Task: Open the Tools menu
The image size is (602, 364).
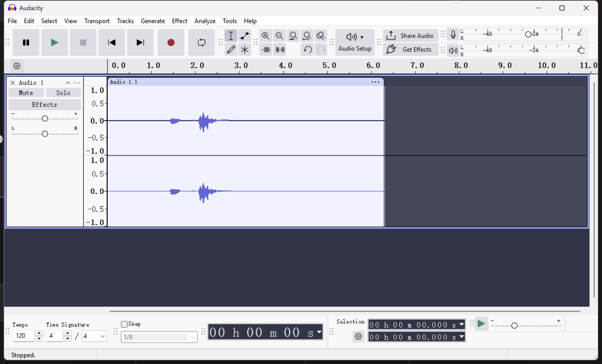Action: (x=230, y=21)
